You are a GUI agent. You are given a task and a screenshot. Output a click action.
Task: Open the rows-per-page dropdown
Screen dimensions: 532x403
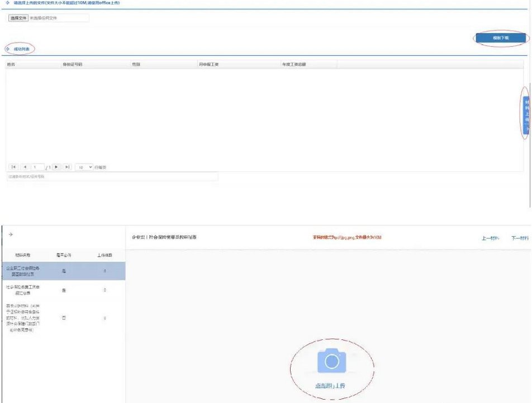pyautogui.click(x=84, y=167)
